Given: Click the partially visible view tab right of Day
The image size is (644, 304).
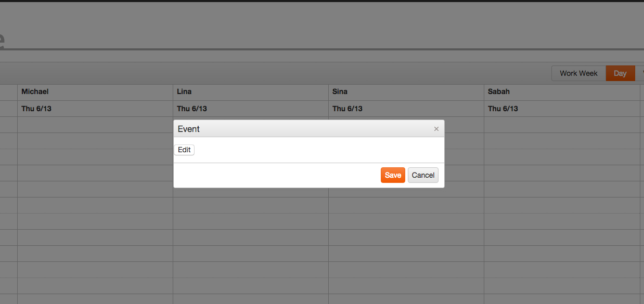Looking at the screenshot, I should [640, 73].
